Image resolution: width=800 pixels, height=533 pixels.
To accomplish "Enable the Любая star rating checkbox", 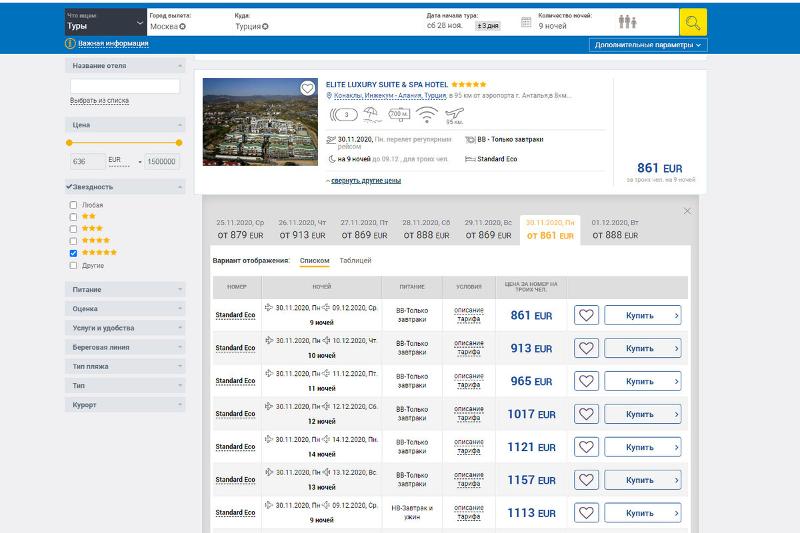I will 73,205.
